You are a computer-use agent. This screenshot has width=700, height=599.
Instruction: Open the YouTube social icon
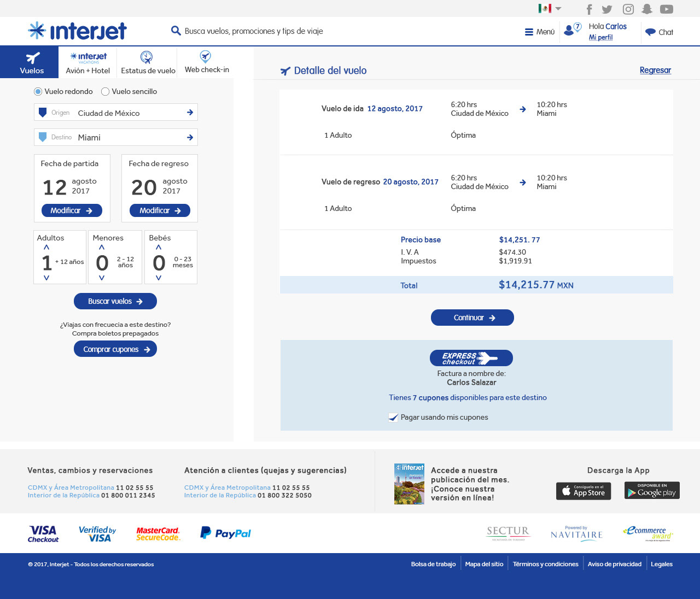click(666, 9)
